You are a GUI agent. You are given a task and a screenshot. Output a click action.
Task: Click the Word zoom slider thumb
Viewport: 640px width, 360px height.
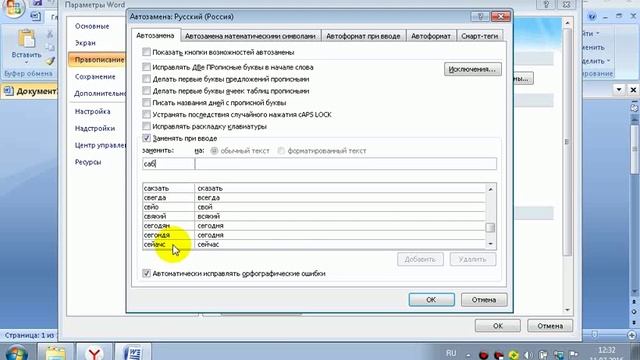(595, 335)
